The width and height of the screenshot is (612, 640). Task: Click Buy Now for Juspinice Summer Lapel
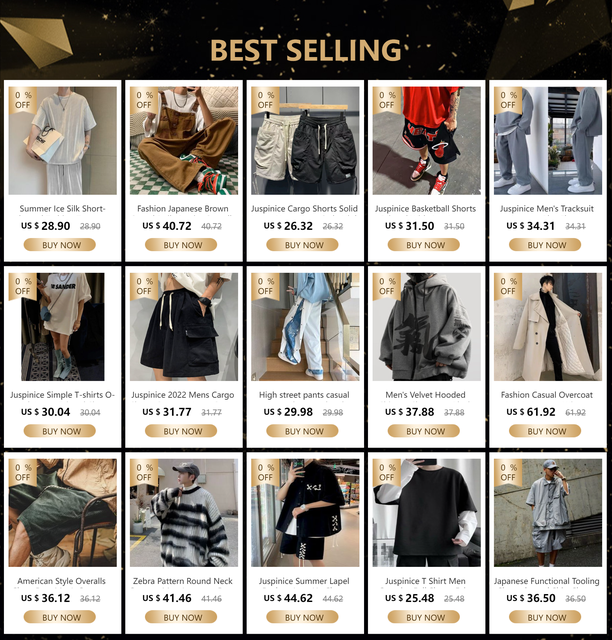coord(303,617)
